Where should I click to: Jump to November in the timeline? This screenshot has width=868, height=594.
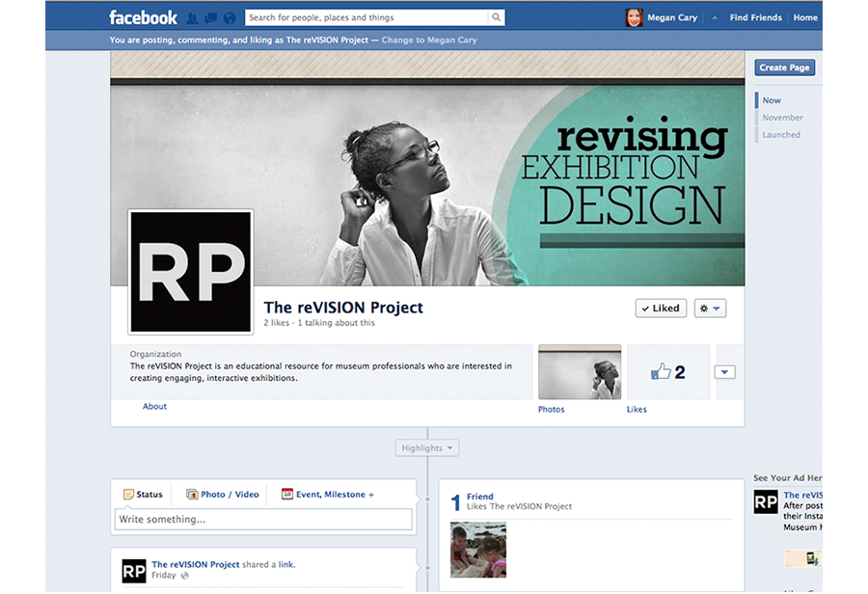(x=782, y=118)
